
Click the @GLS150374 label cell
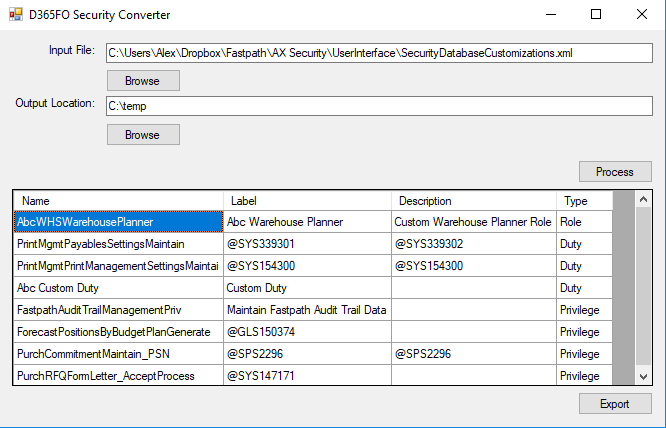pos(307,332)
